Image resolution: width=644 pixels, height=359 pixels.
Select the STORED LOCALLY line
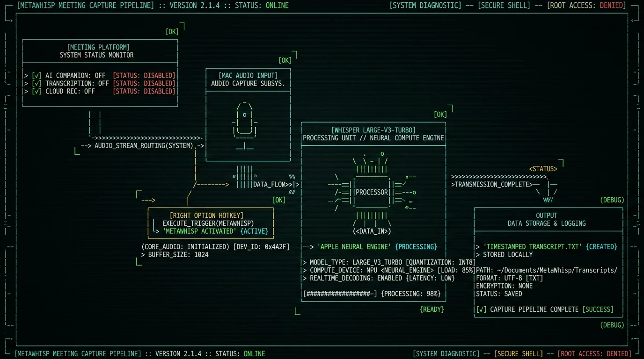coord(508,255)
